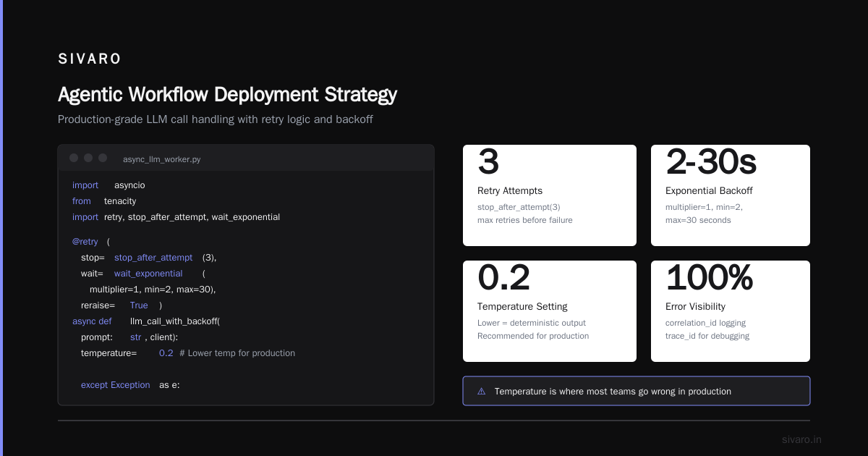Click the 'max=30 seconds' text
Screen dimensions: 868x456
pos(698,220)
